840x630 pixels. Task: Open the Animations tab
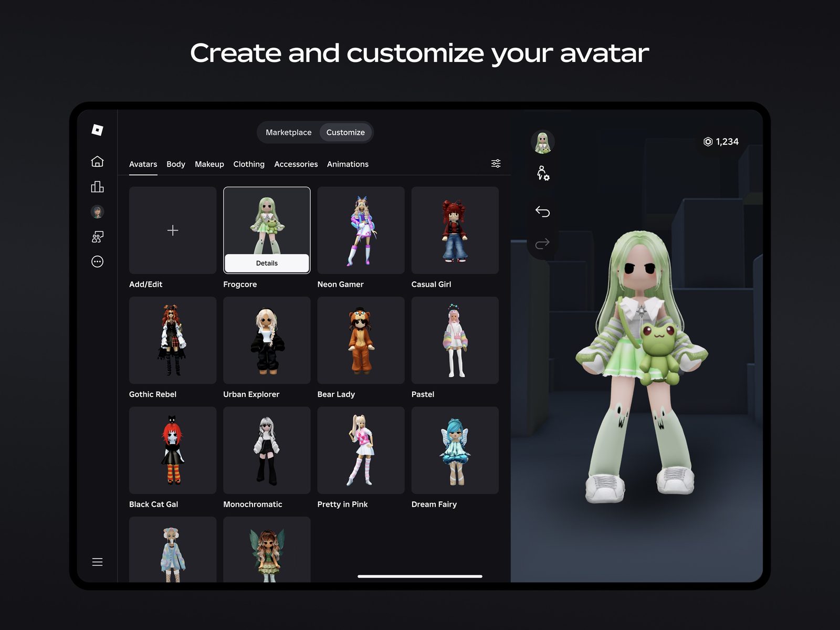click(348, 164)
